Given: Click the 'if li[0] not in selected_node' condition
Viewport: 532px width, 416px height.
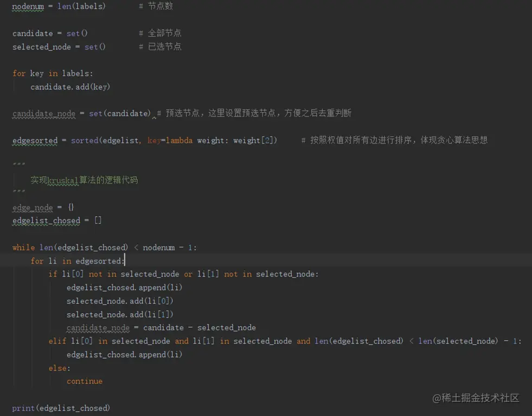Looking at the screenshot, I should click(114, 274).
